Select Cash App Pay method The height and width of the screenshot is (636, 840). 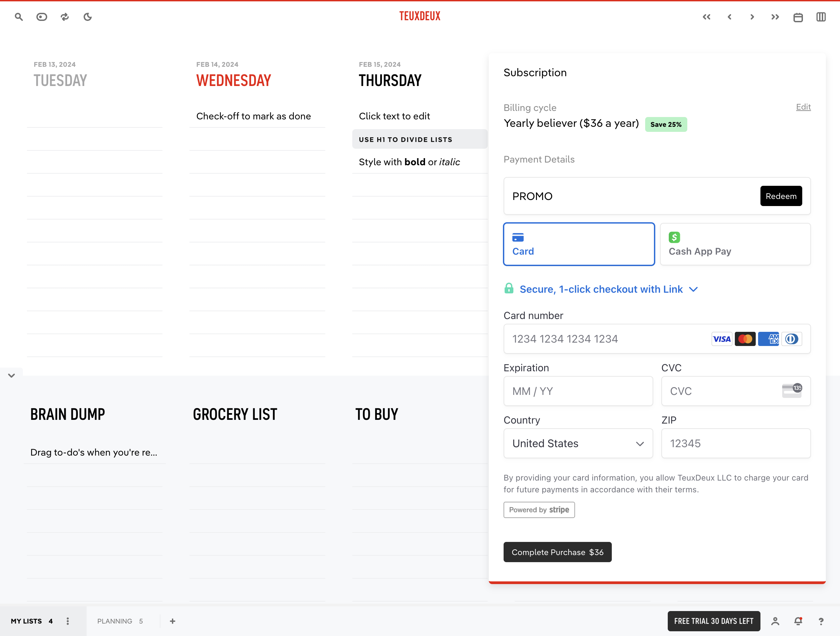pos(735,244)
